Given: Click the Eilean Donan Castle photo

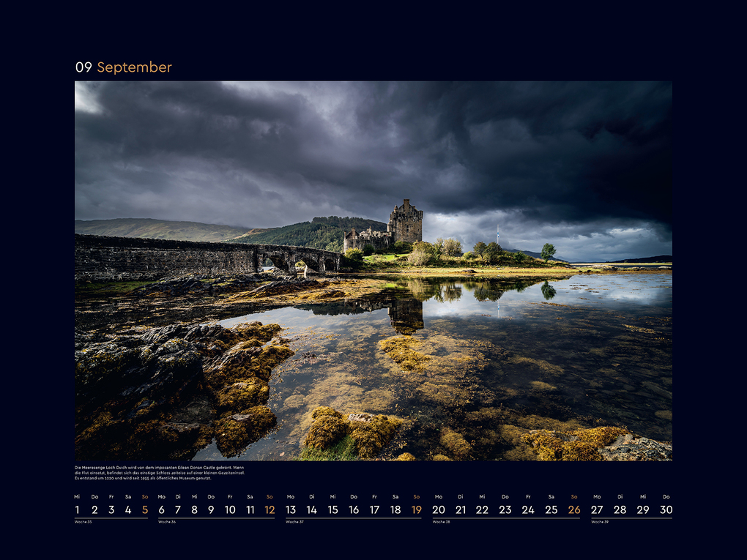Looking at the screenshot, I should coord(373,271).
